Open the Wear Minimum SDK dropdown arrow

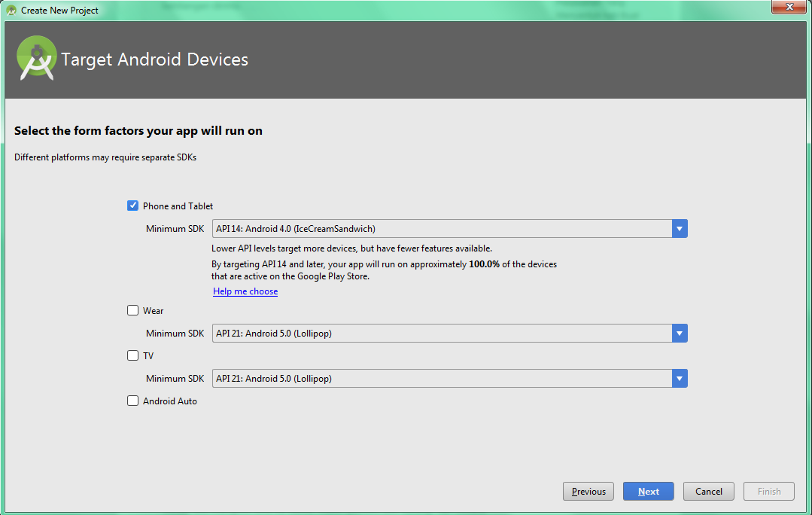point(680,333)
